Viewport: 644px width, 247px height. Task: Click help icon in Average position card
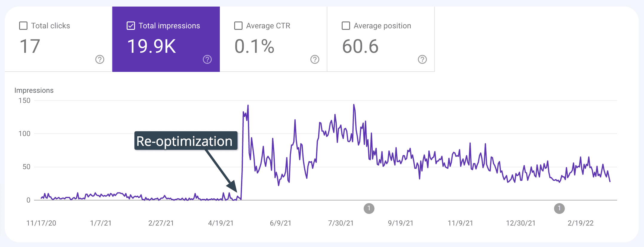[x=422, y=59]
